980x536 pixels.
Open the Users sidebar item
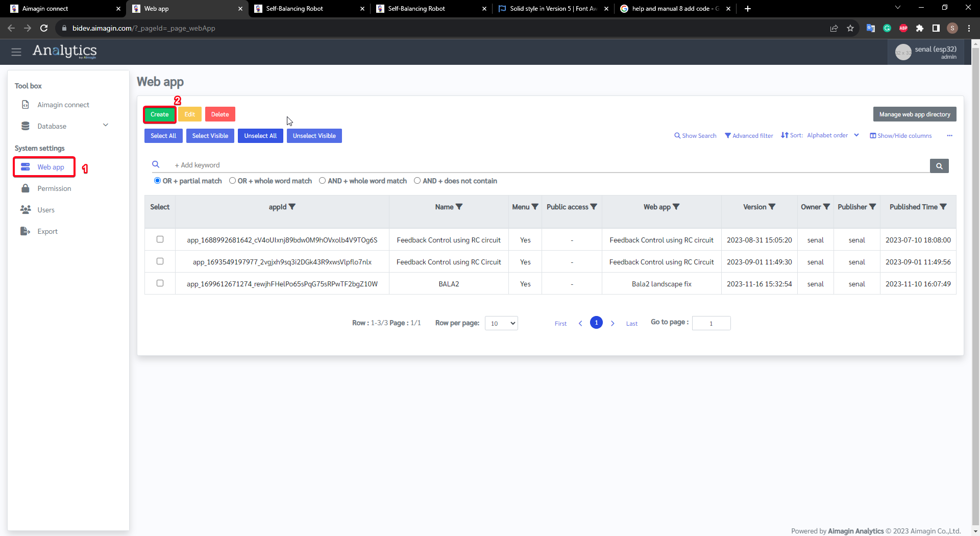(46, 210)
